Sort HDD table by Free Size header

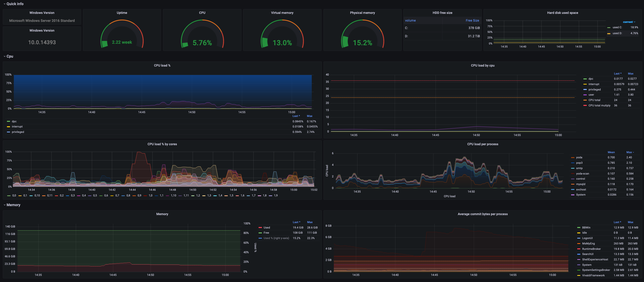tap(472, 21)
